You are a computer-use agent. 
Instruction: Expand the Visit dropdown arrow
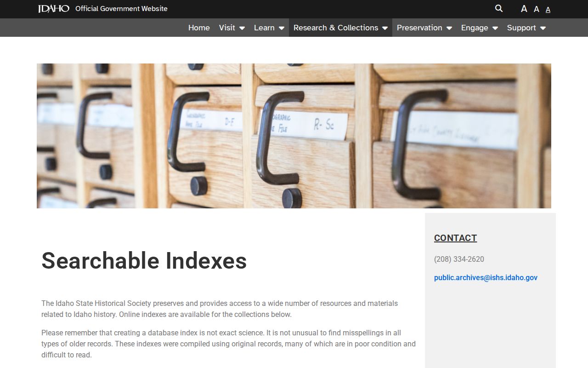(x=242, y=28)
